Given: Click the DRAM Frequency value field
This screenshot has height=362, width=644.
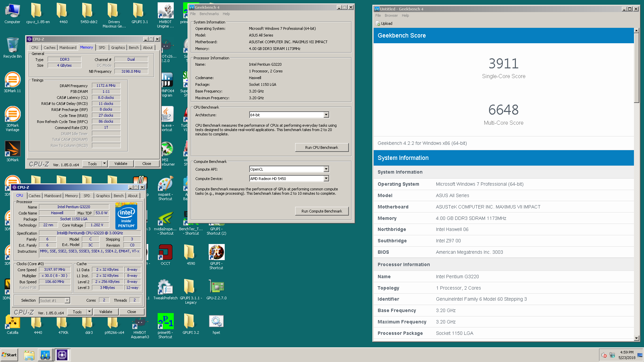Looking at the screenshot, I should [x=106, y=85].
